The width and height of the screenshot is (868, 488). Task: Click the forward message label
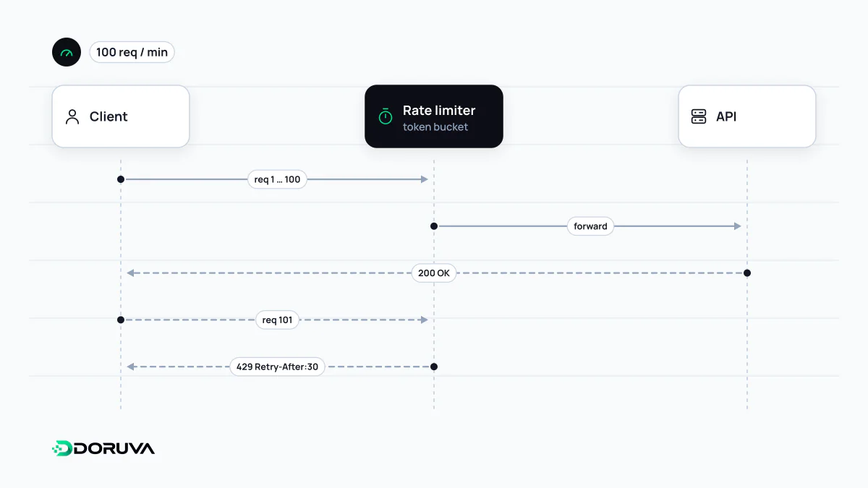(590, 226)
